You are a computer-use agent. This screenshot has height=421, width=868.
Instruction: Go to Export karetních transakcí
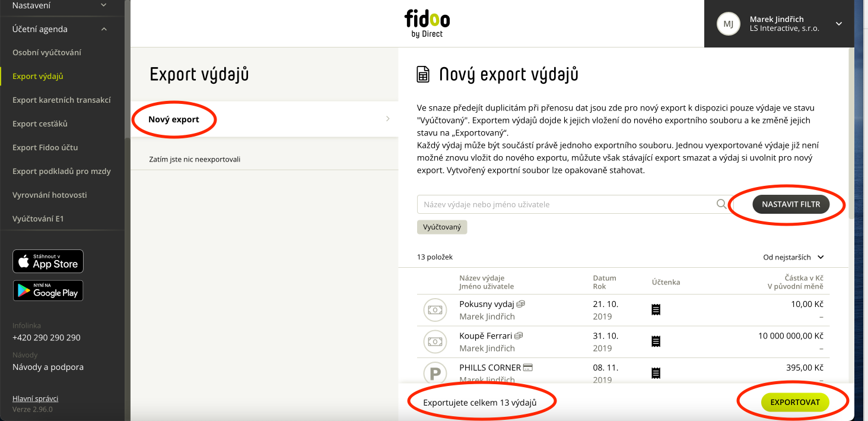click(62, 100)
